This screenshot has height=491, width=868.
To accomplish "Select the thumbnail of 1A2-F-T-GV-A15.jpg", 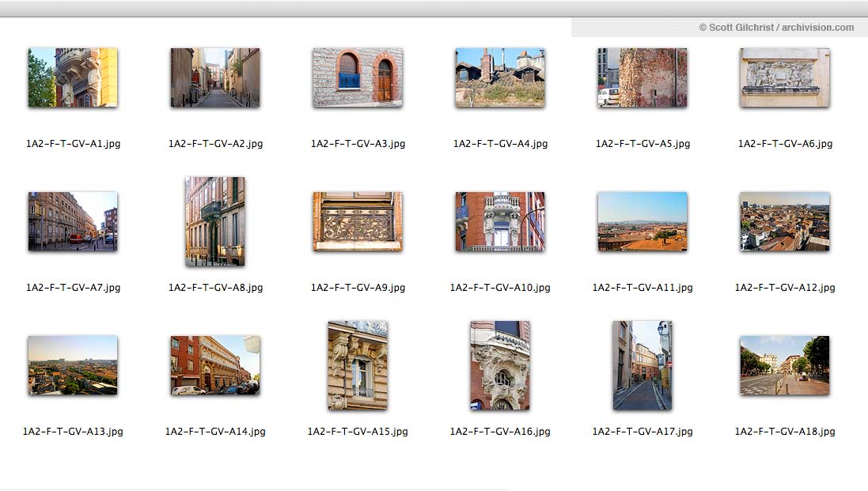I will pyautogui.click(x=358, y=365).
